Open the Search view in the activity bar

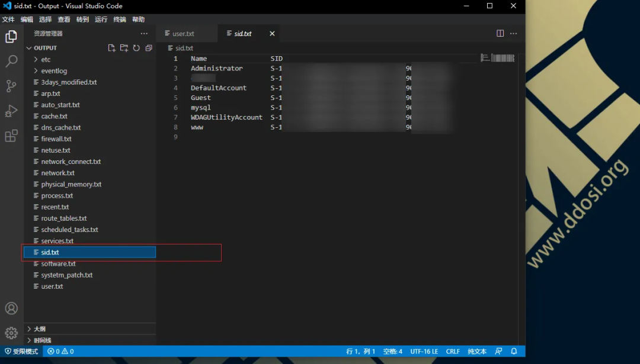click(x=11, y=62)
